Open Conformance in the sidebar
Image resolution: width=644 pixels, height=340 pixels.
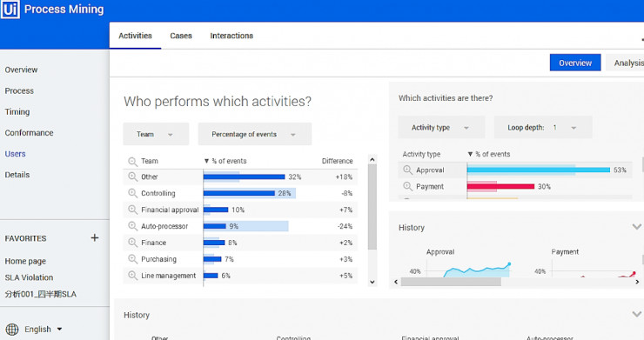pos(30,133)
